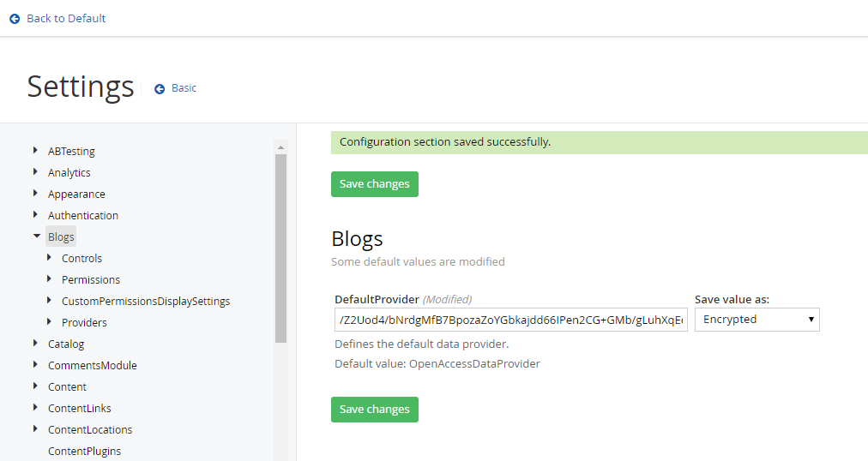Viewport: 868px width, 461px height.
Task: Click the settings tree scrollbar thumb
Action: [280, 248]
